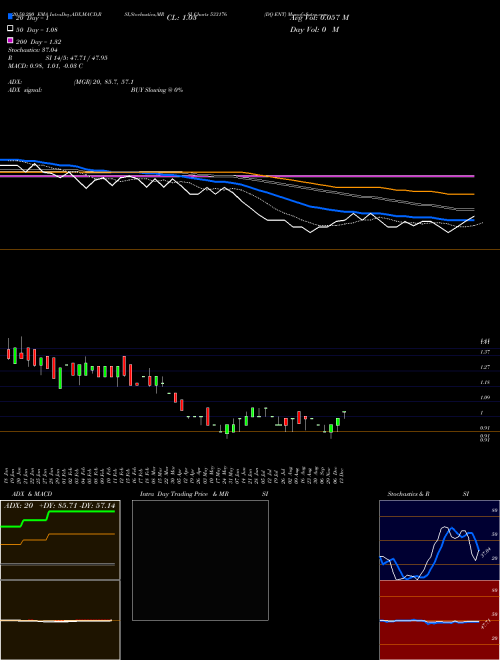Click the 1.18 price axis label
Screen dimensions: 500x660
point(485,383)
